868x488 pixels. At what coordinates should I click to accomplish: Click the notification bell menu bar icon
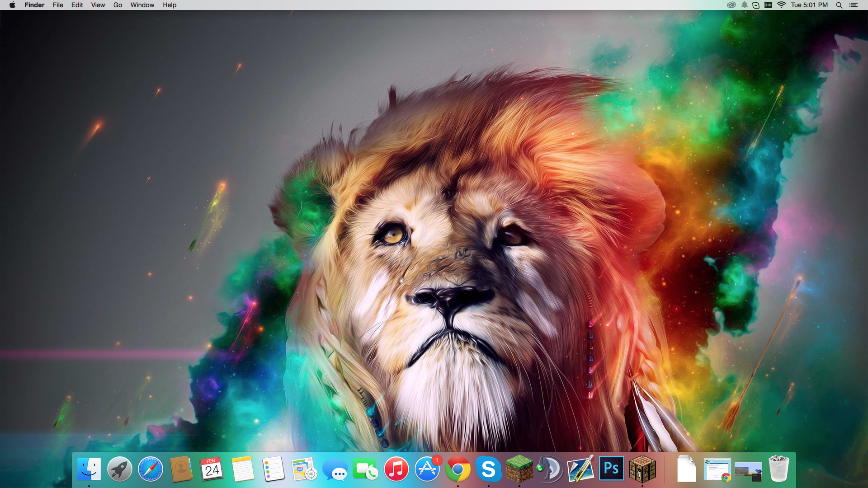click(744, 5)
